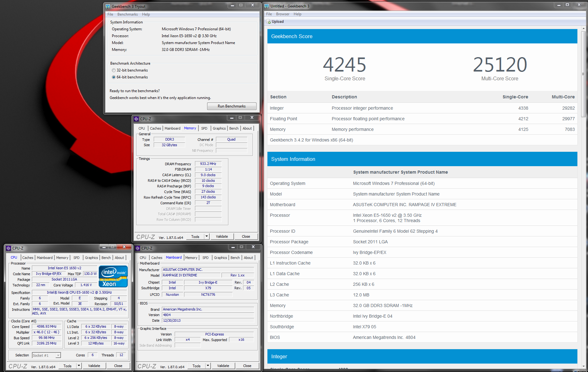Open the Socket #1 selection combo box

[46, 355]
